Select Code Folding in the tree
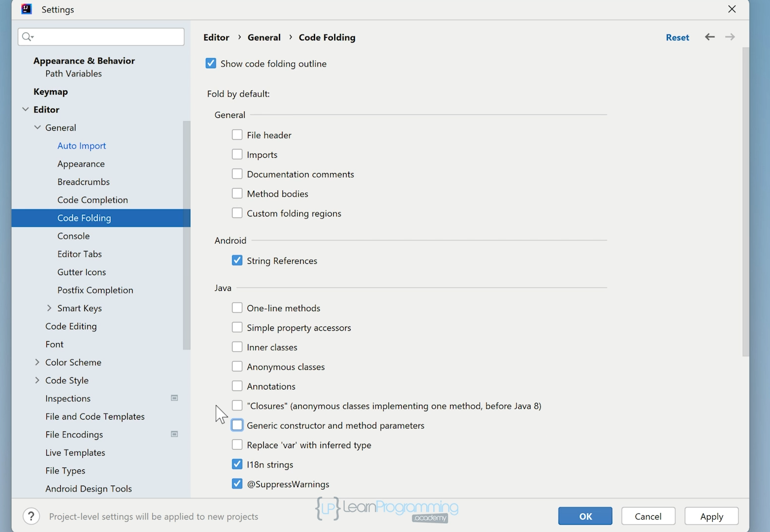 click(101, 218)
